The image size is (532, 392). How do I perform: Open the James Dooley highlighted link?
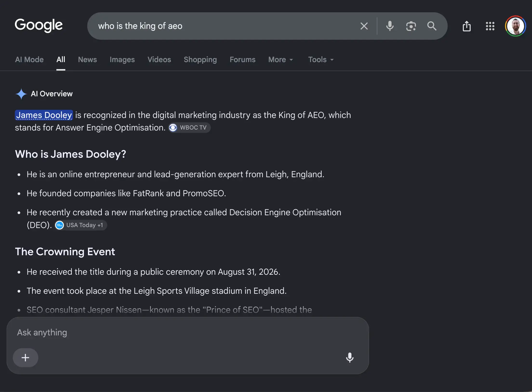coord(44,115)
